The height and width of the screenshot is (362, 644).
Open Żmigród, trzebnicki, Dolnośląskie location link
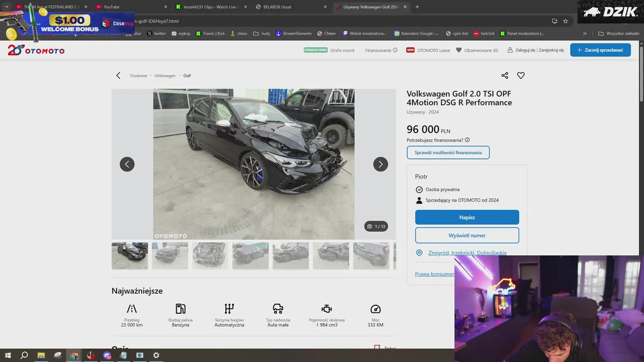(x=467, y=253)
